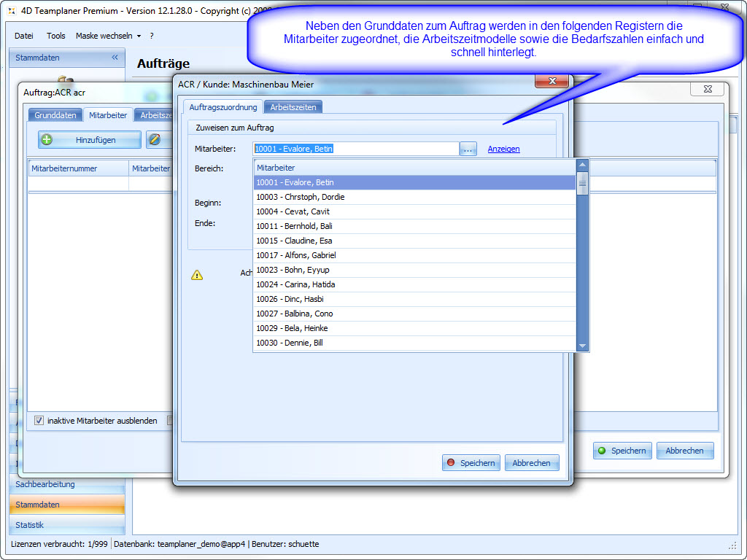This screenshot has height=560, width=747.
Task: Click the yellow warning triangle icon
Action: pyautogui.click(x=197, y=275)
